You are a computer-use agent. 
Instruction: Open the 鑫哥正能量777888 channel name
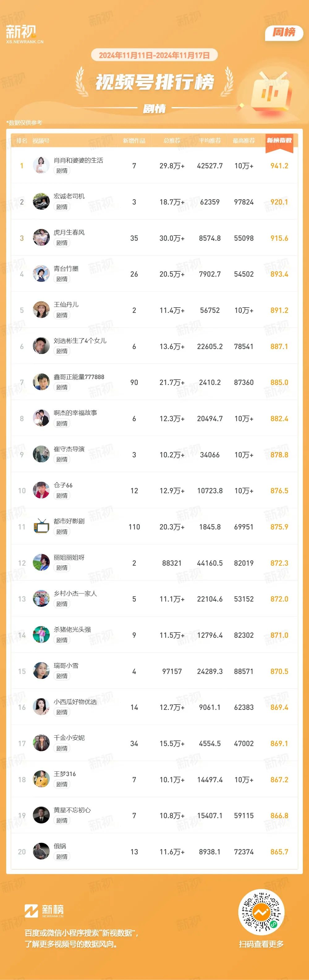pyautogui.click(x=79, y=377)
